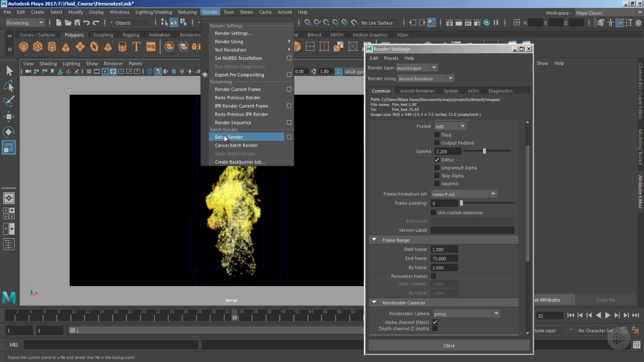This screenshot has width=644, height=362.
Task: Collapse the Renderable Cameras section
Action: pos(374,303)
